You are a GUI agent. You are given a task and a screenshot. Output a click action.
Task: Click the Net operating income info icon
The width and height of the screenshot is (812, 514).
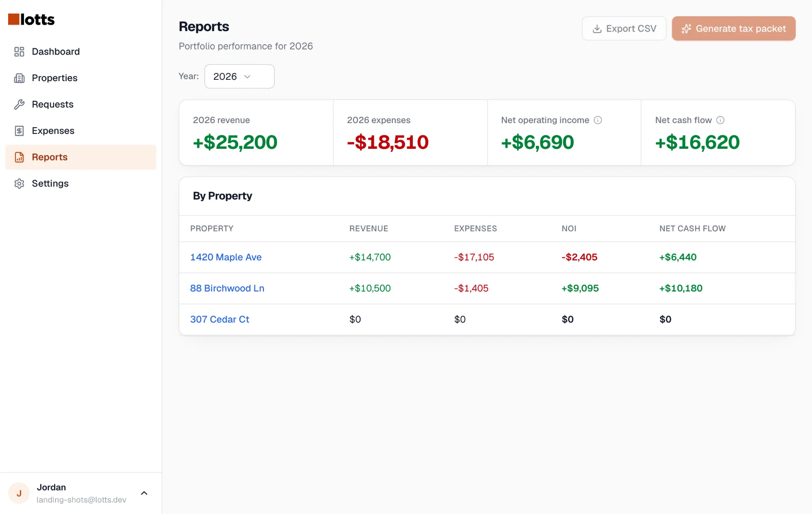598,120
